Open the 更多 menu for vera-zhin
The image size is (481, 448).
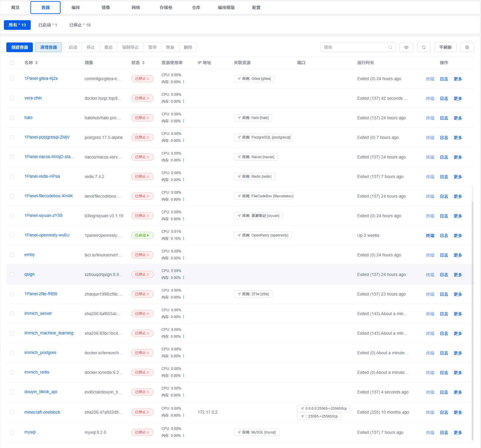click(458, 99)
